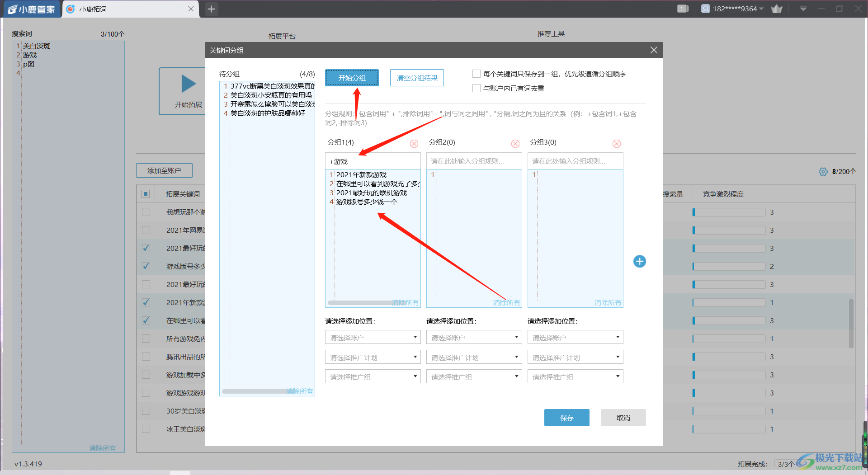Click the 分组2 rule input field
This screenshot has width=868, height=475.
(x=474, y=161)
